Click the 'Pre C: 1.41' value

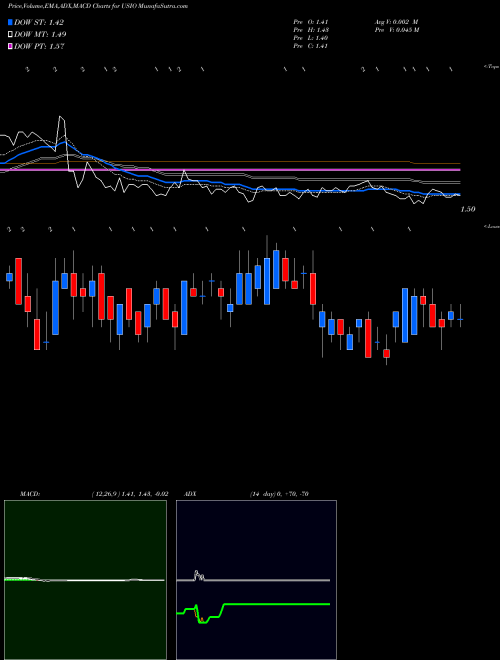click(x=311, y=46)
